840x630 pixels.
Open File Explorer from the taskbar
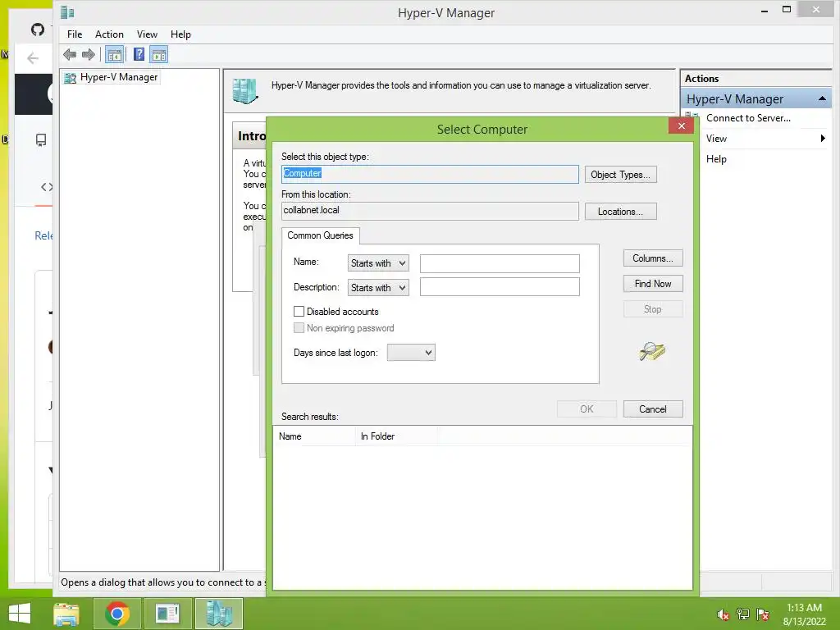66,614
